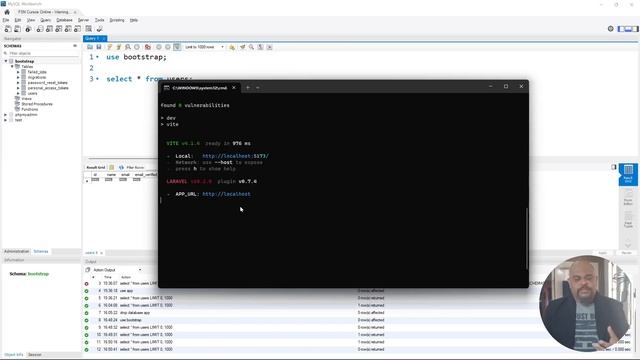Click the create new schema icon
Image resolution: width=640 pixels, height=360 pixels.
40,29
